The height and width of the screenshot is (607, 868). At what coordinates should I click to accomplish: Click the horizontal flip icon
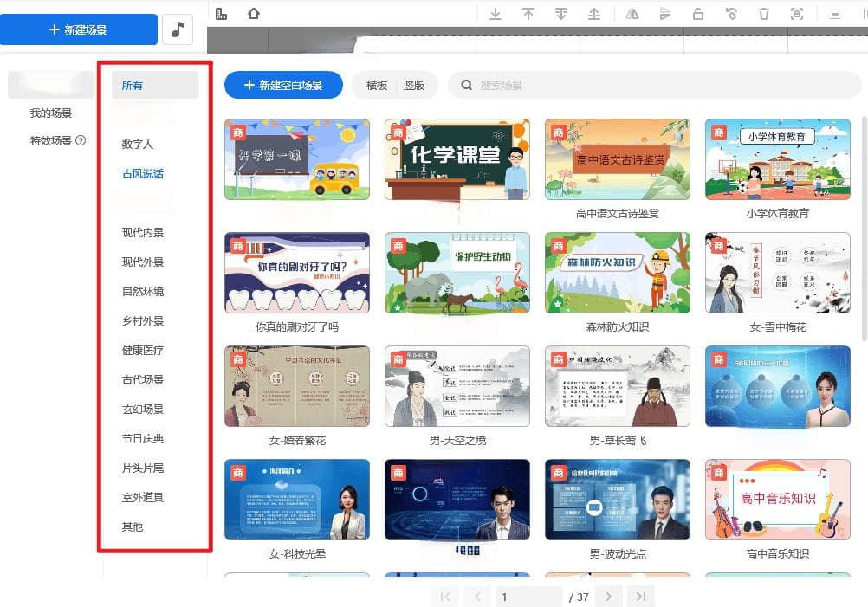[632, 14]
